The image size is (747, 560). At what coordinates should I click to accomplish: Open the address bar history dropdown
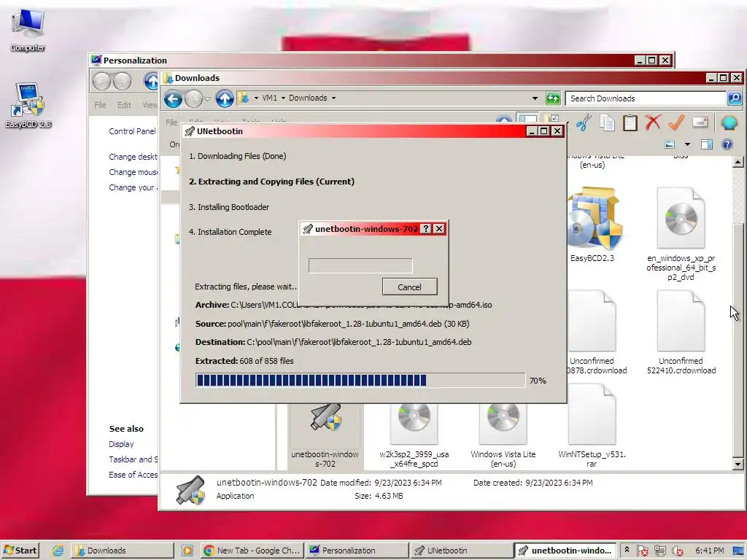point(535,98)
